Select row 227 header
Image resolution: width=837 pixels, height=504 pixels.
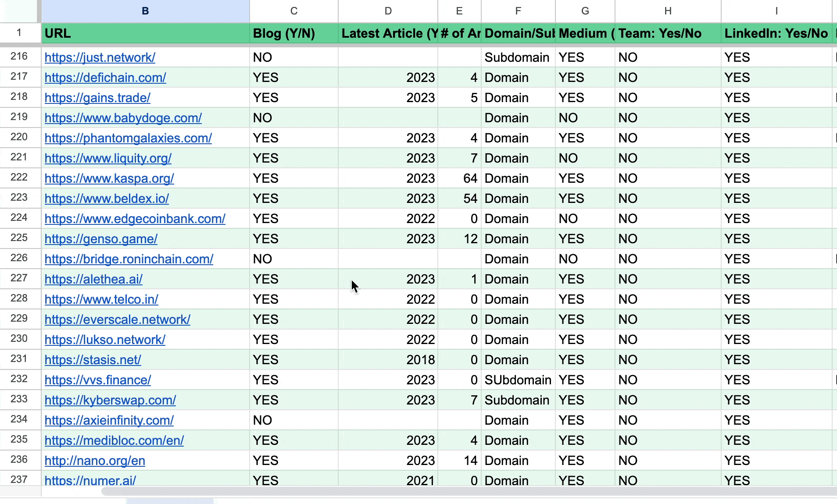pyautogui.click(x=19, y=278)
